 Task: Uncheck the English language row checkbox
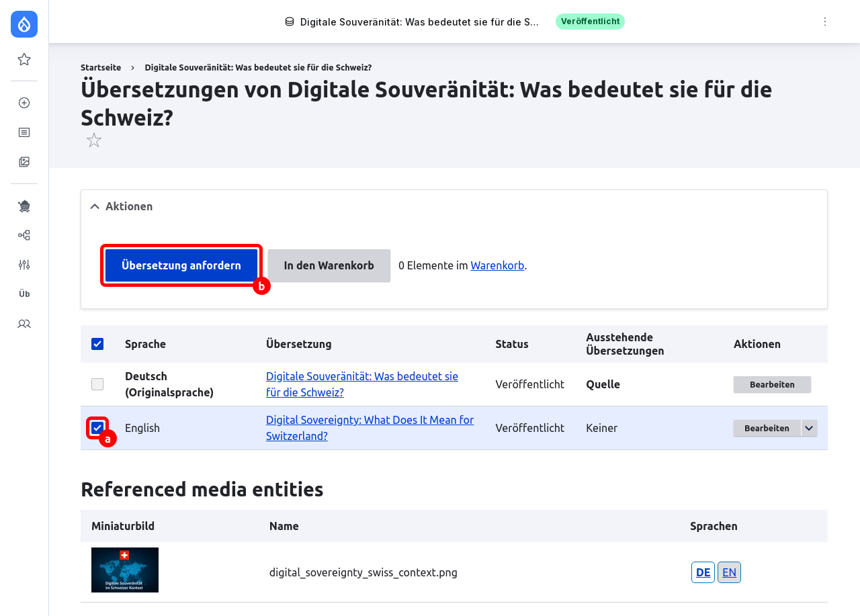pos(97,428)
